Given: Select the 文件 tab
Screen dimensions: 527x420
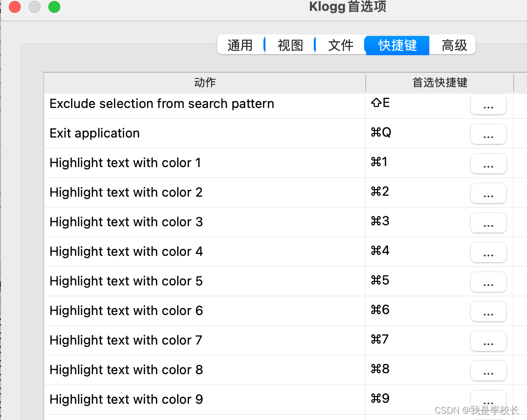Looking at the screenshot, I should pyautogui.click(x=340, y=45).
